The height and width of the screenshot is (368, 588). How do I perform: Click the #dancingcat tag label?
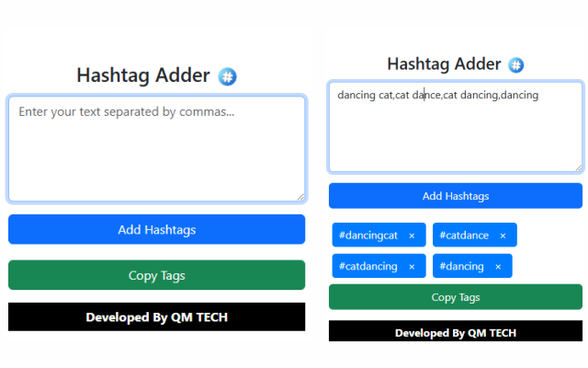tap(368, 236)
